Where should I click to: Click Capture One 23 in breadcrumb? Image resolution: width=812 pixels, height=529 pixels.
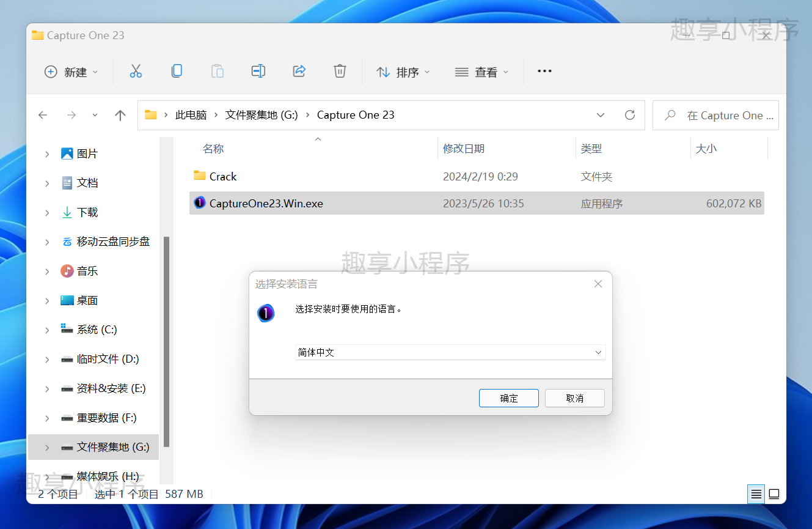click(x=356, y=115)
